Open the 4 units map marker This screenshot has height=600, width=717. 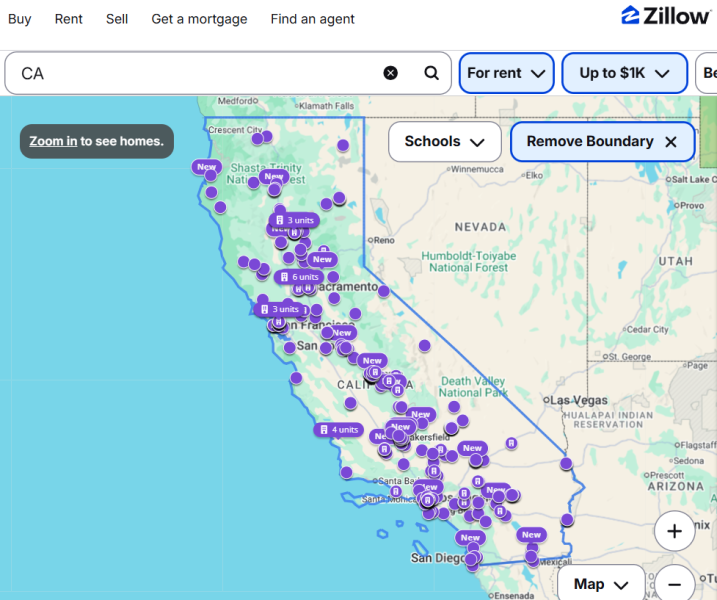[x=339, y=430]
